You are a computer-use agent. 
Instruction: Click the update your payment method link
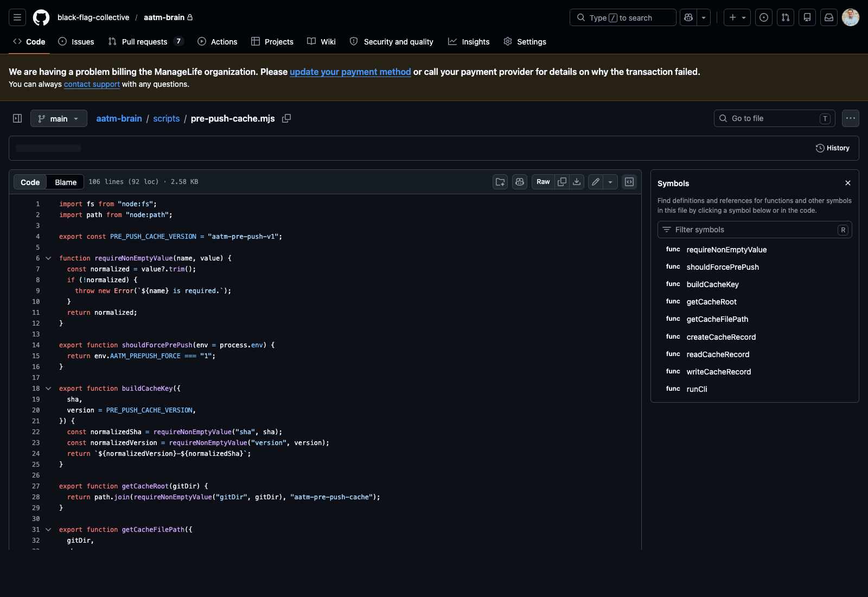pos(350,72)
